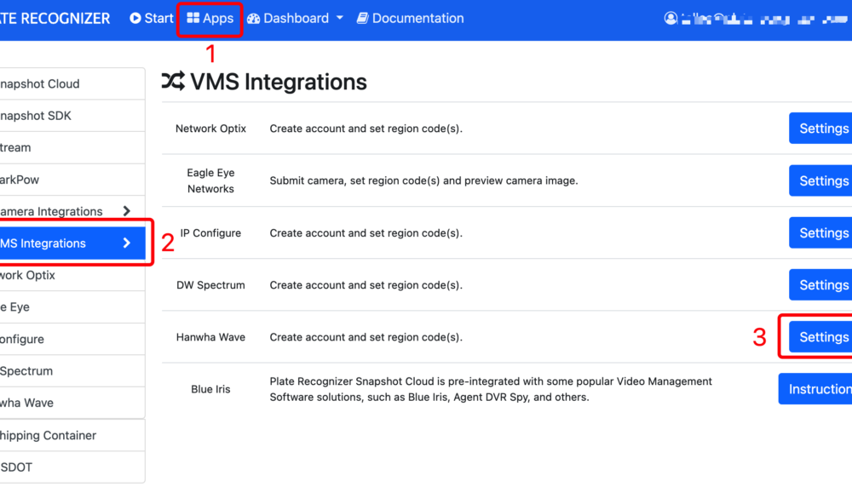The height and width of the screenshot is (504, 852).
Task: Select the VMS Integrations sidebar label
Action: pos(43,243)
